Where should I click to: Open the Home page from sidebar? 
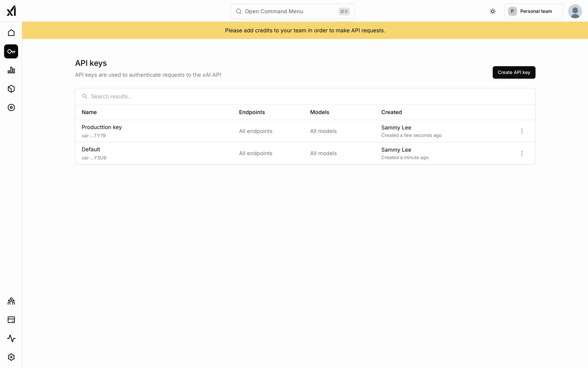pos(11,33)
